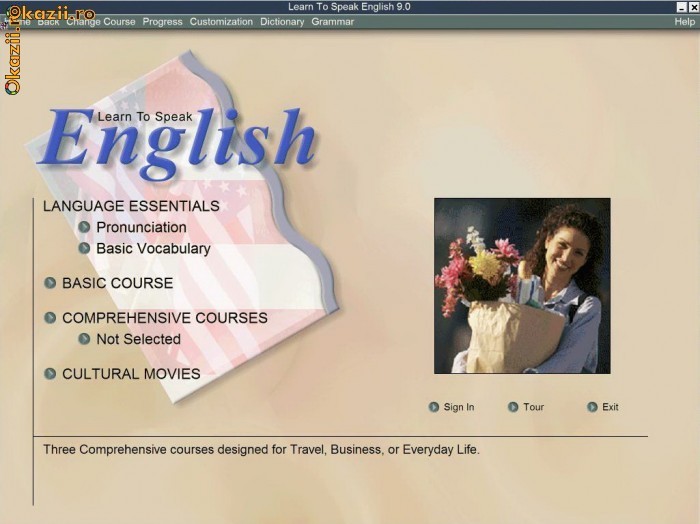
Task: Start the Tour
Action: (533, 407)
